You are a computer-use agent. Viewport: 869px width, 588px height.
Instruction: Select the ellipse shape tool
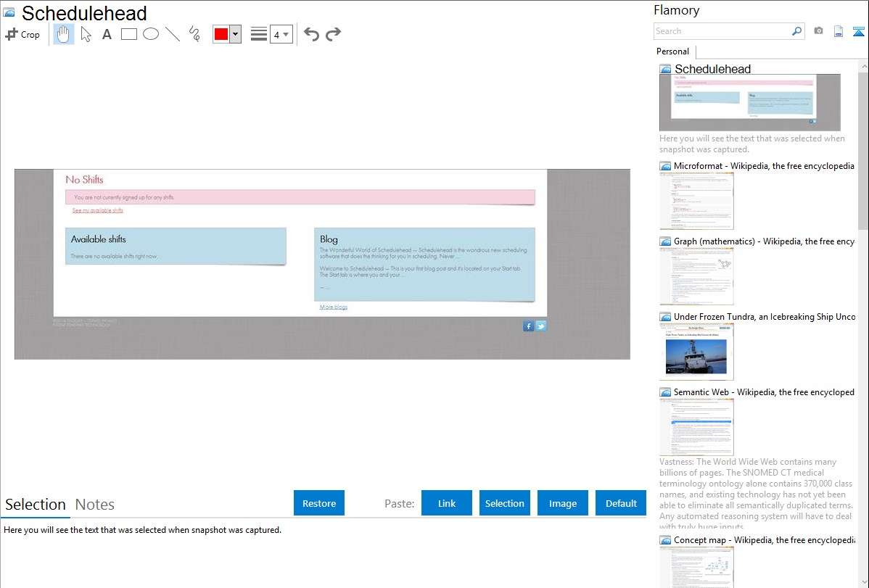coord(151,34)
